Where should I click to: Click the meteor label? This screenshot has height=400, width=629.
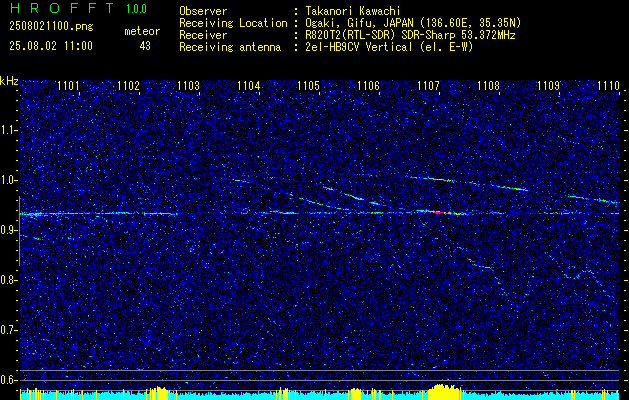[142, 31]
